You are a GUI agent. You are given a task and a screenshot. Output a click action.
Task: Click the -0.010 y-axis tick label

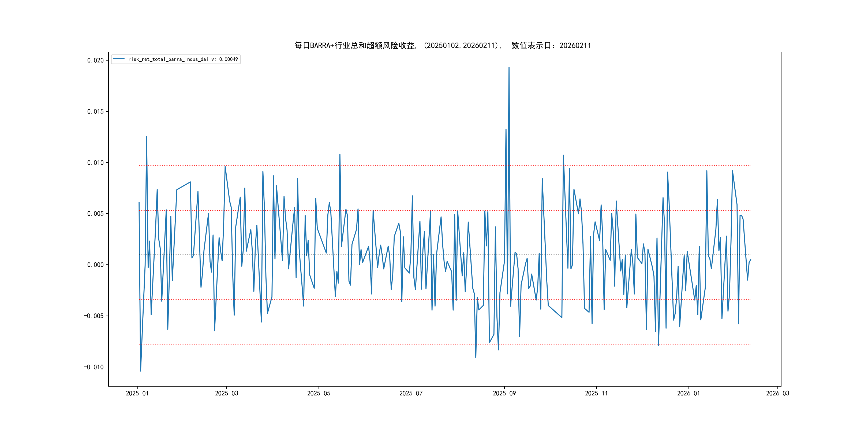click(94, 367)
